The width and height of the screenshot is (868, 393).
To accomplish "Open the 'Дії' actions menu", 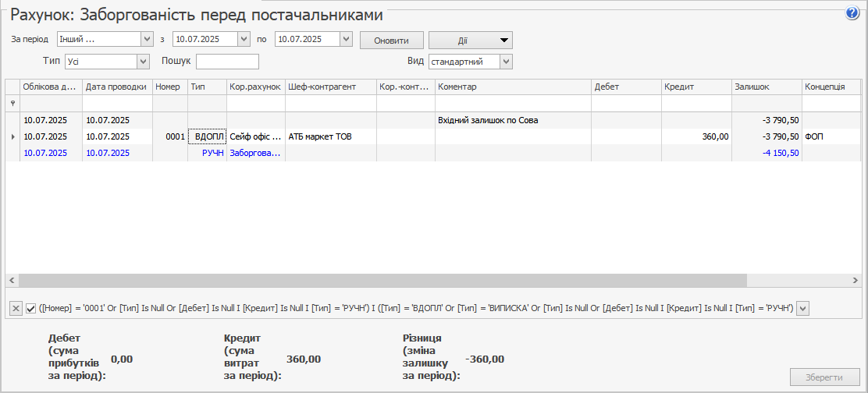I will pos(470,40).
